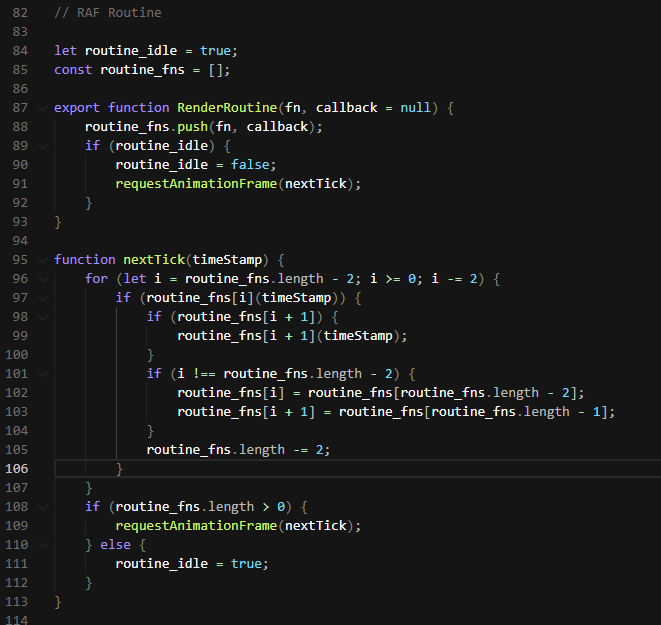The image size is (661, 625).
Task: Fold the line 98 if block
Action: click(43, 317)
